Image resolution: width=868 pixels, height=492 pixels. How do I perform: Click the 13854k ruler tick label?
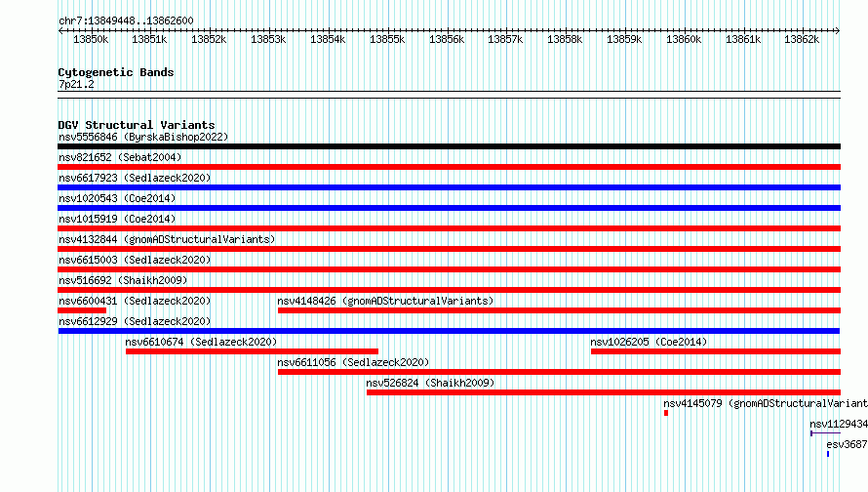point(328,39)
